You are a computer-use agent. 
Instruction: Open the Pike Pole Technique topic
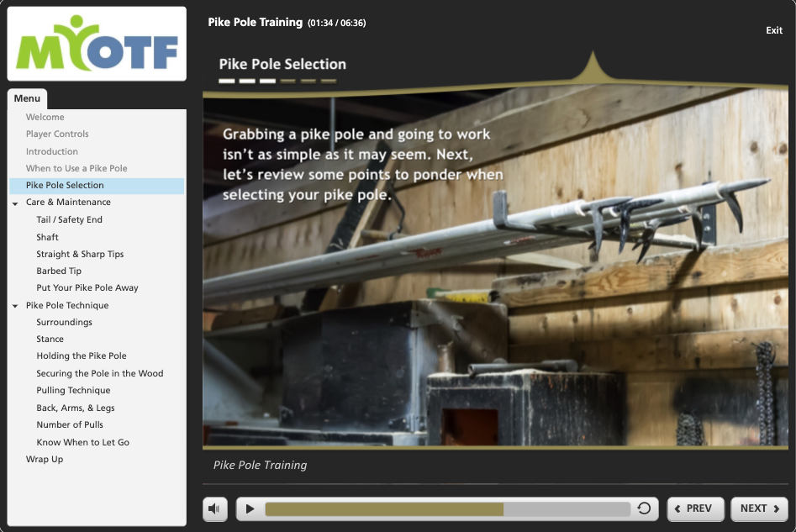(67, 305)
